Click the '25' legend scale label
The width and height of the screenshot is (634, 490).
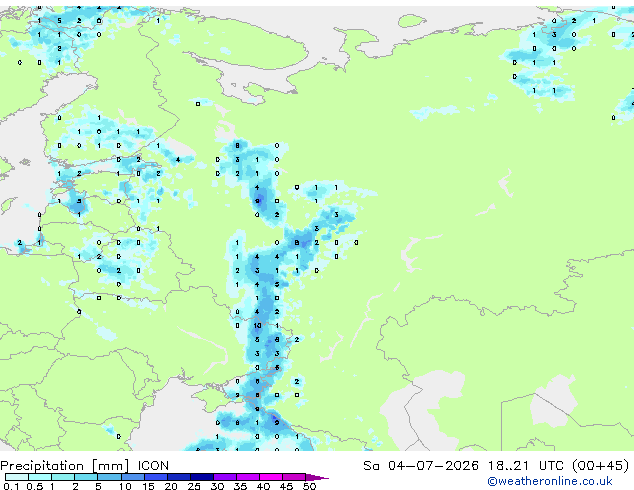(194, 486)
